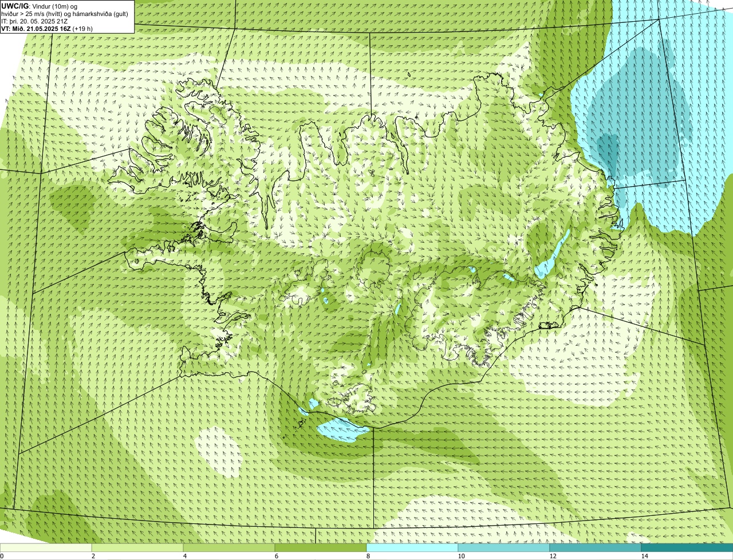Click the title line "UWC/IG: Vindur (10m) og"
The image size is (733, 560).
pyautogui.click(x=39, y=6)
